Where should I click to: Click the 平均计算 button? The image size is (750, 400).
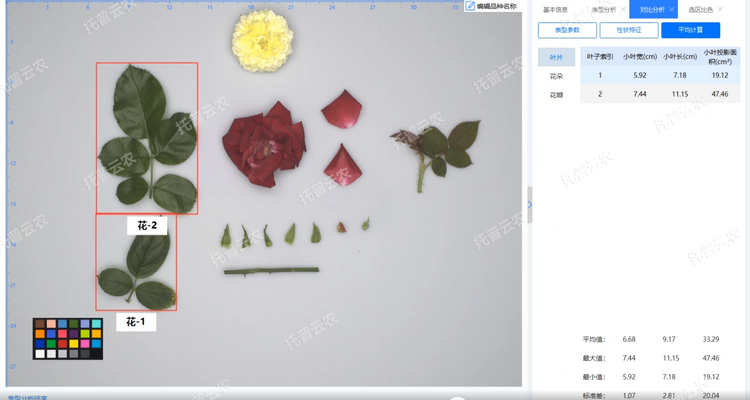click(x=690, y=30)
